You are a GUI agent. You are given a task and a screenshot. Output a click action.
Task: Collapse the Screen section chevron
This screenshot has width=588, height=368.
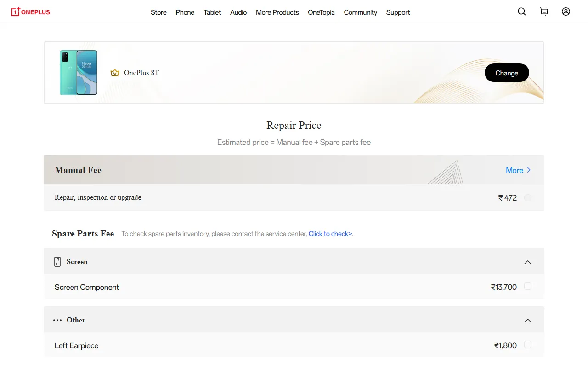point(528,262)
